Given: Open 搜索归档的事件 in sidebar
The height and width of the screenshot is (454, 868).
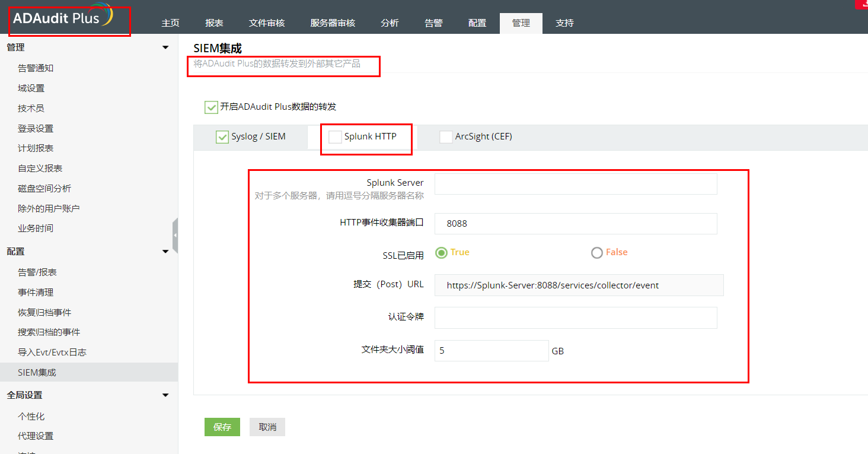Looking at the screenshot, I should pyautogui.click(x=49, y=332).
